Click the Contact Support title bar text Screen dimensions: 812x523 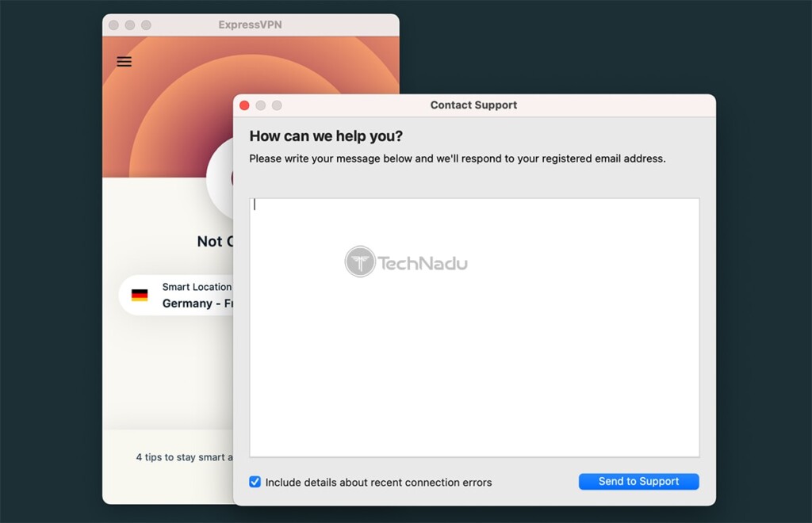pyautogui.click(x=473, y=105)
